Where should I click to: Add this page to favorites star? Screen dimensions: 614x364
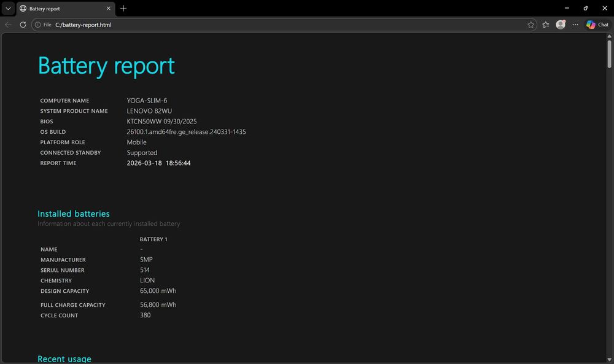coord(530,25)
